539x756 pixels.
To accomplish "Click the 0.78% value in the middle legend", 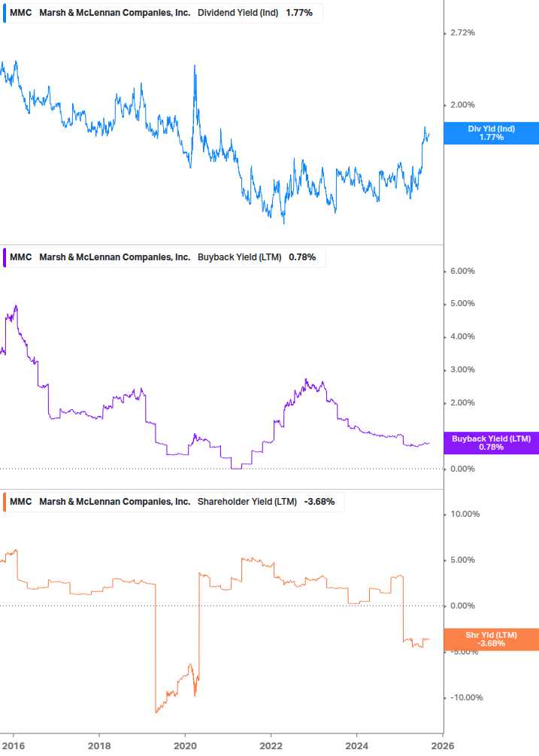I will coord(302,257).
